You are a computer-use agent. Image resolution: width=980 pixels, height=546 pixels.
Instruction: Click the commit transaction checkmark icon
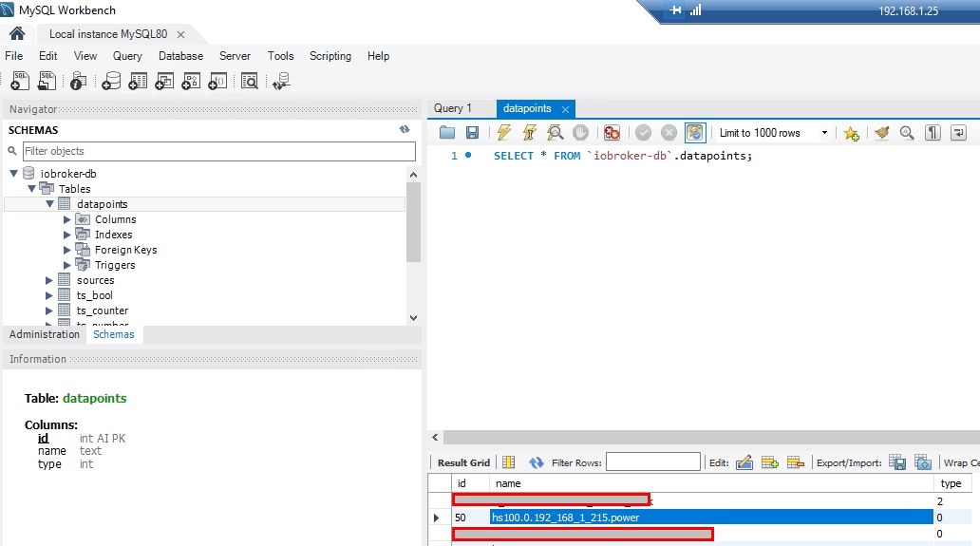point(643,132)
